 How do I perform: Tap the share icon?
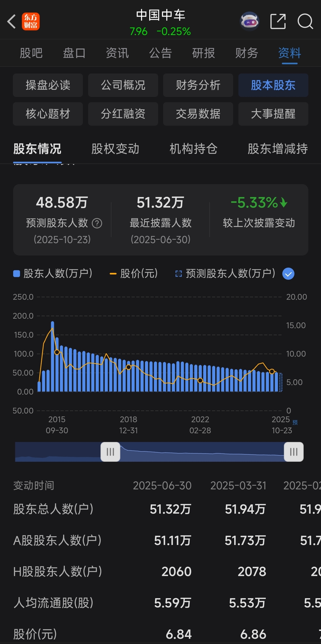(x=278, y=21)
